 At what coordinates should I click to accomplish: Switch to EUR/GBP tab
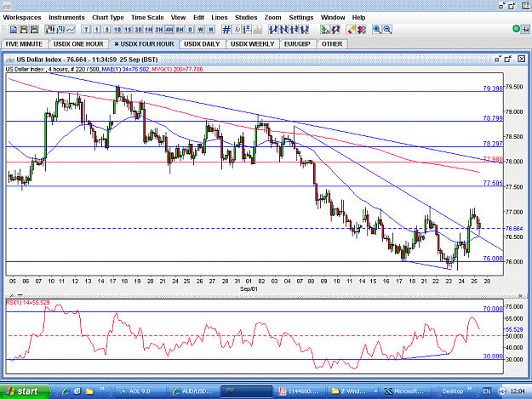click(297, 44)
